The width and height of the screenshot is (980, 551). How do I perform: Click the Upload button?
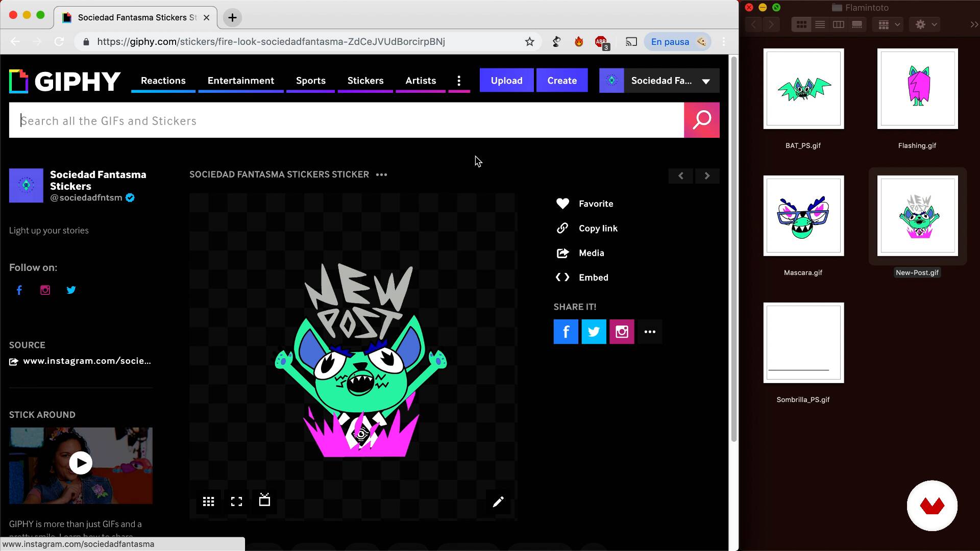(x=507, y=81)
